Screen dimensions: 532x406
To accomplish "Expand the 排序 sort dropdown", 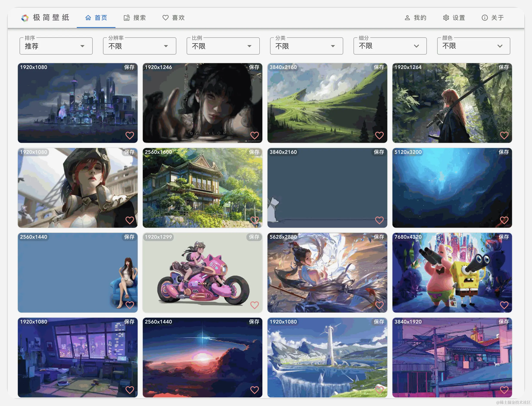I will 56,46.
